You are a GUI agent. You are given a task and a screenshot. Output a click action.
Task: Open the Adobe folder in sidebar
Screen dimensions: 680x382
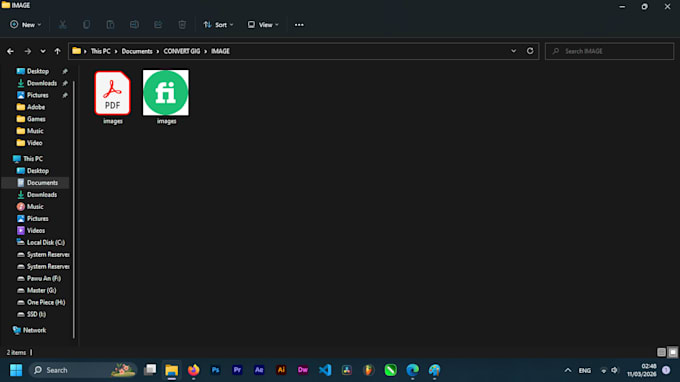(x=36, y=107)
